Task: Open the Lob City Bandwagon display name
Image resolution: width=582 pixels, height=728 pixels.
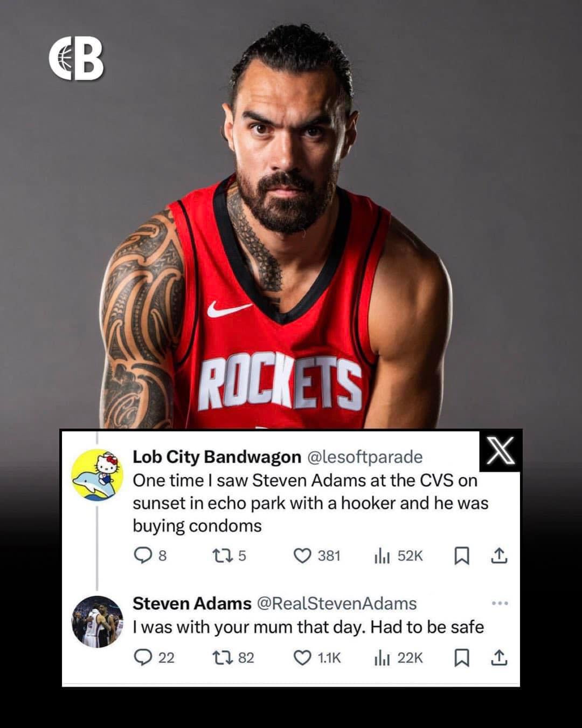Action: (x=217, y=457)
